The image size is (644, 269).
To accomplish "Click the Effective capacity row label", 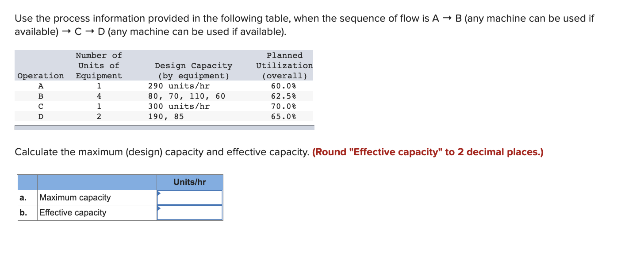I will pyautogui.click(x=73, y=212).
